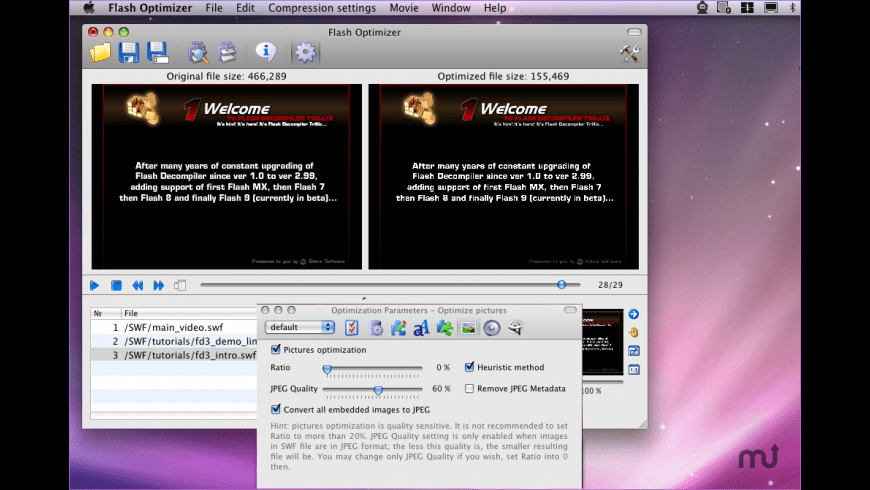
Task: Select the sound optimization speaker icon
Action: point(492,328)
